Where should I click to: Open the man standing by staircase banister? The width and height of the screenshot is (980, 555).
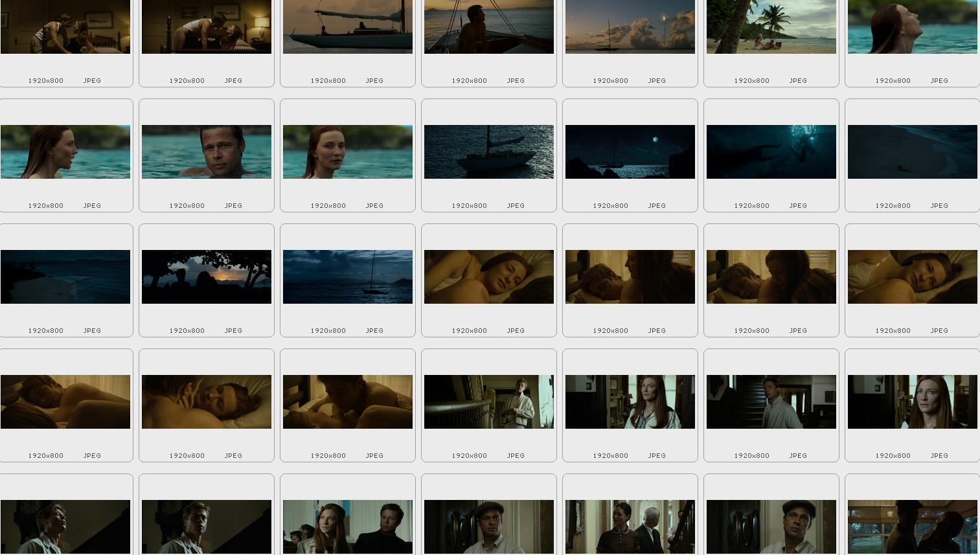coord(488,402)
